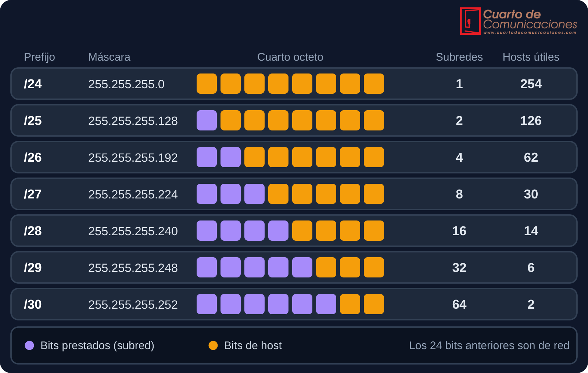This screenshot has width=588, height=373.
Task: Click the Prefijo column header
Action: pyautogui.click(x=39, y=57)
